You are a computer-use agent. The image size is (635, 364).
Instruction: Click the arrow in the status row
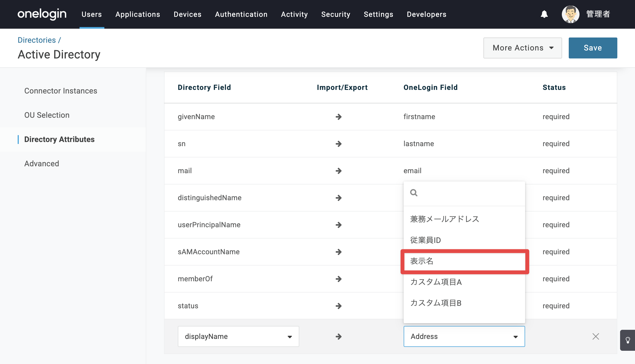click(x=338, y=306)
